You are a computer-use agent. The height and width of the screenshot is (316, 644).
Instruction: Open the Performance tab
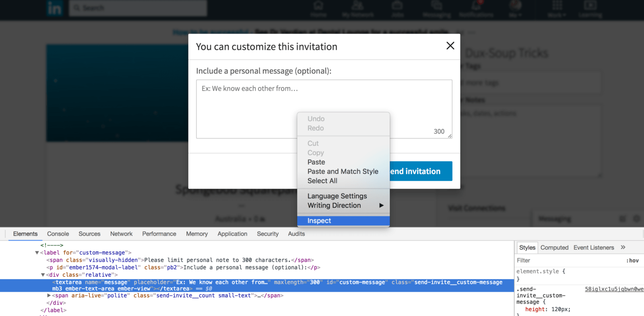159,234
